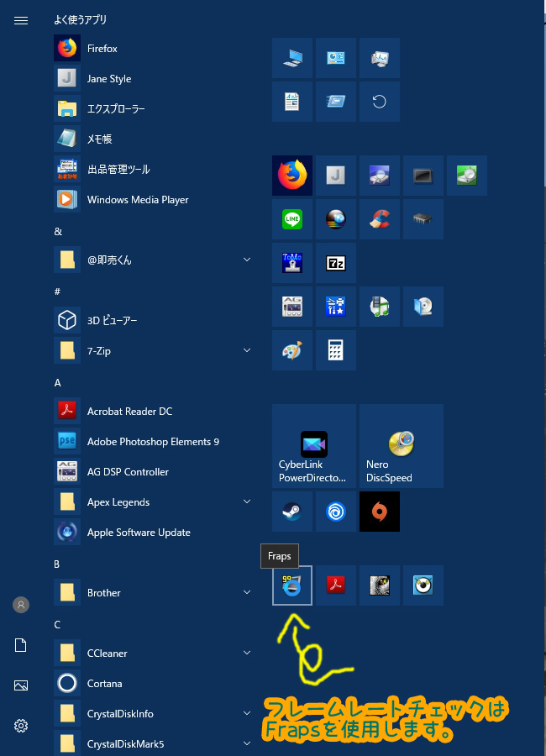Open the computer PC tile

(291, 58)
